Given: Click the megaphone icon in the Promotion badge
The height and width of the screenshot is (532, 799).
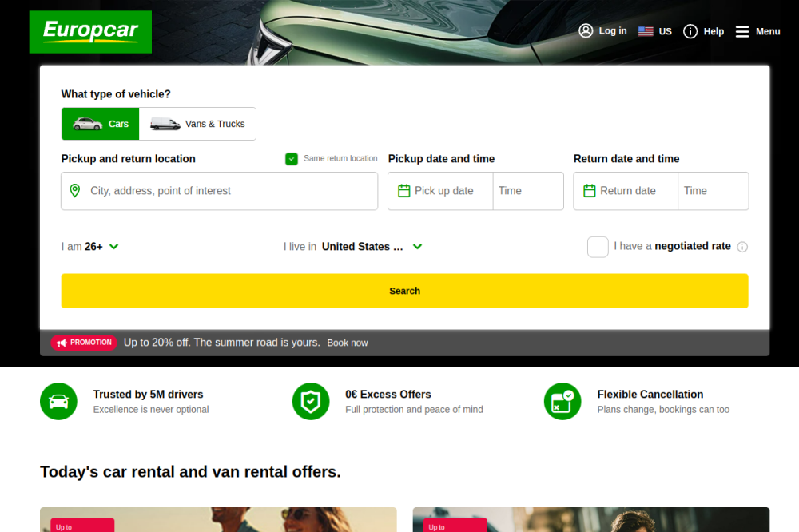Looking at the screenshot, I should (62, 343).
